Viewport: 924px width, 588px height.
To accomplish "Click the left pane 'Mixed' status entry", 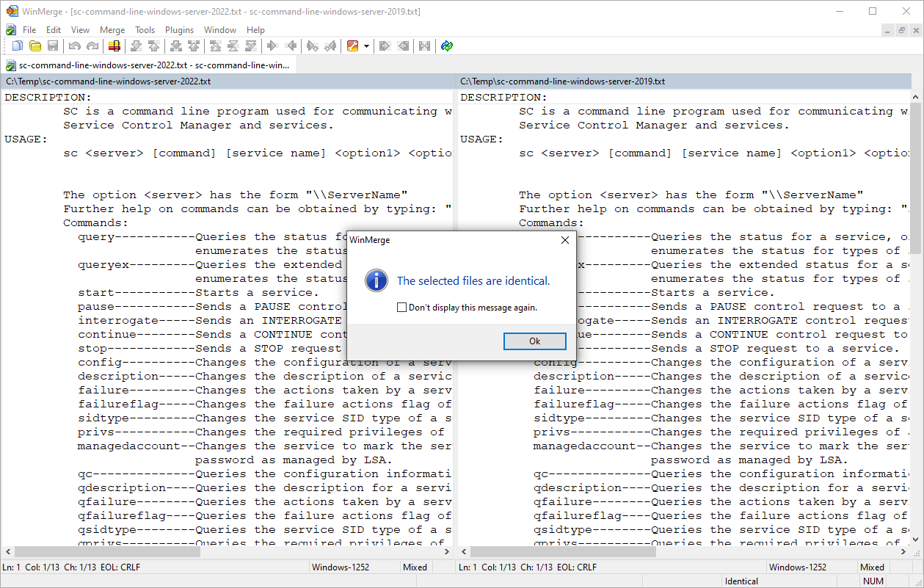I will [x=415, y=567].
